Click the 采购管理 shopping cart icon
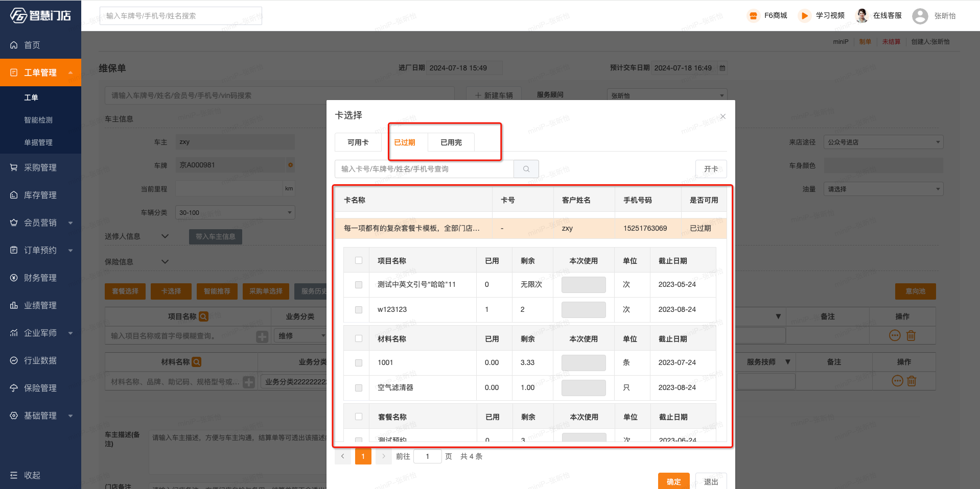Image resolution: width=980 pixels, height=489 pixels. pyautogui.click(x=14, y=167)
